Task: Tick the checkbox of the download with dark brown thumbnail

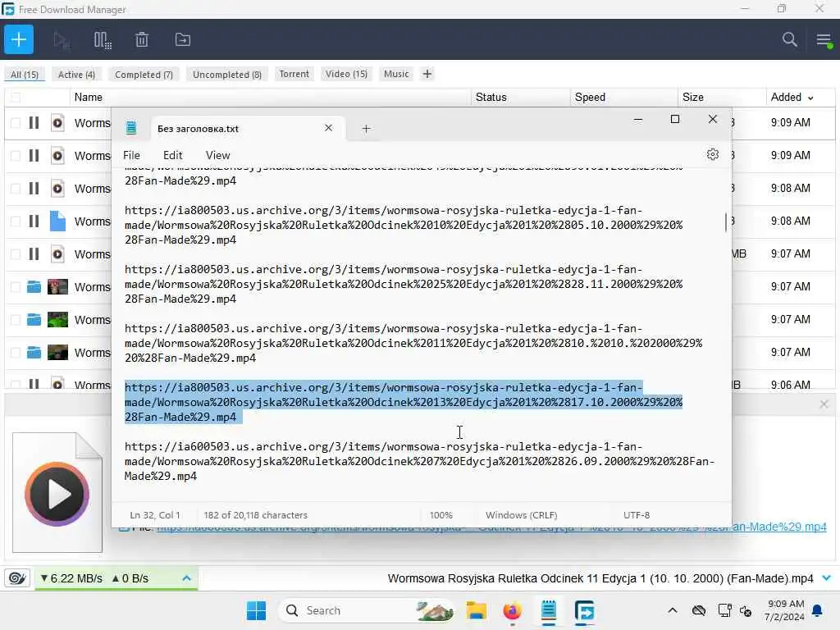Action: point(16,353)
